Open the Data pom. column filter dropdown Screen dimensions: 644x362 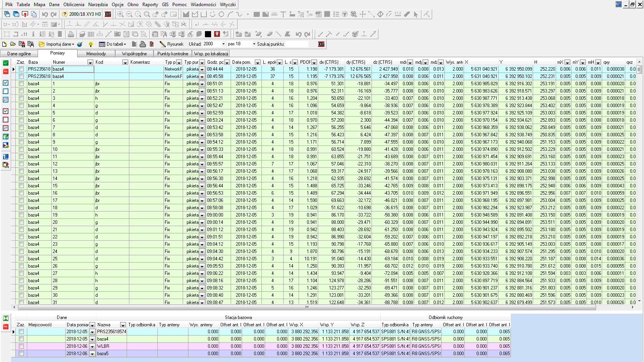point(258,62)
